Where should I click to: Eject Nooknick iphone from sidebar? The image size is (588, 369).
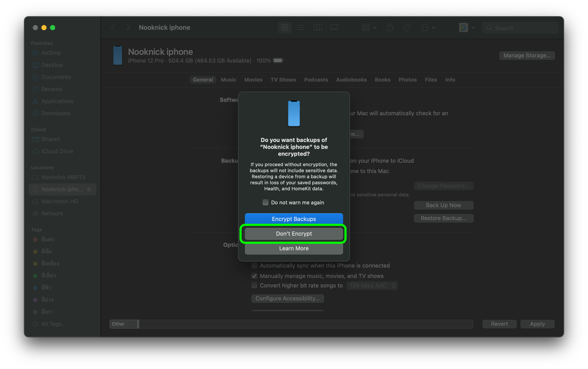89,189
